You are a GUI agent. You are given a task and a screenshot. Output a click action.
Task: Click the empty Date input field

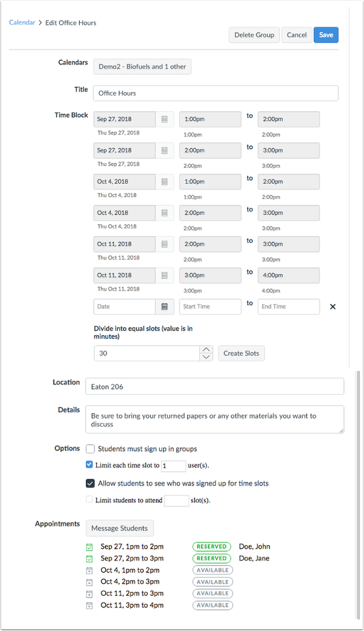[125, 307]
